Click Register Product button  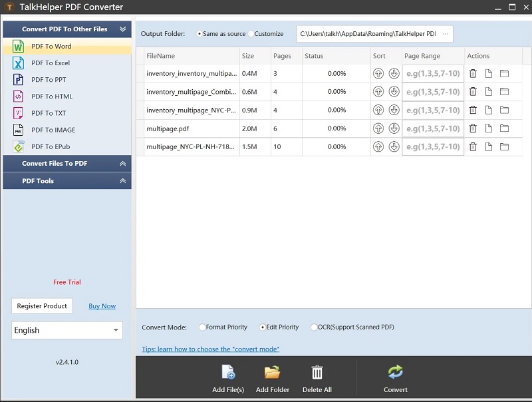[x=42, y=306]
